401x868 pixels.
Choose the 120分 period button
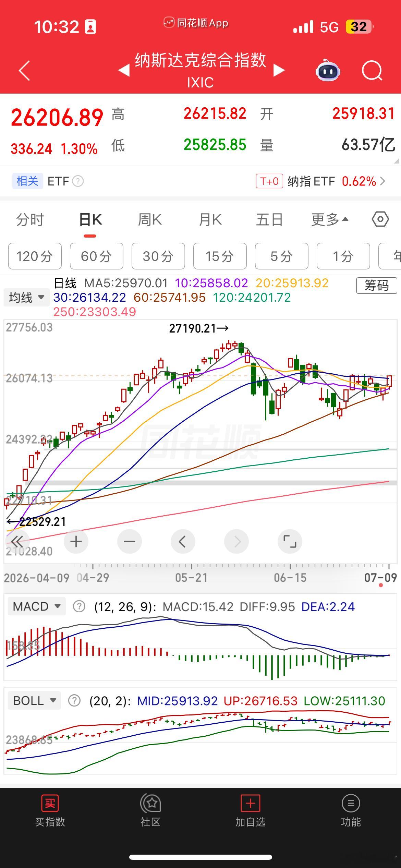point(35,256)
